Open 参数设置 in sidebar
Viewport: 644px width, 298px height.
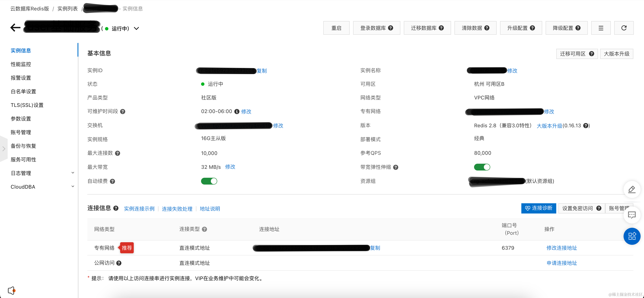point(21,119)
